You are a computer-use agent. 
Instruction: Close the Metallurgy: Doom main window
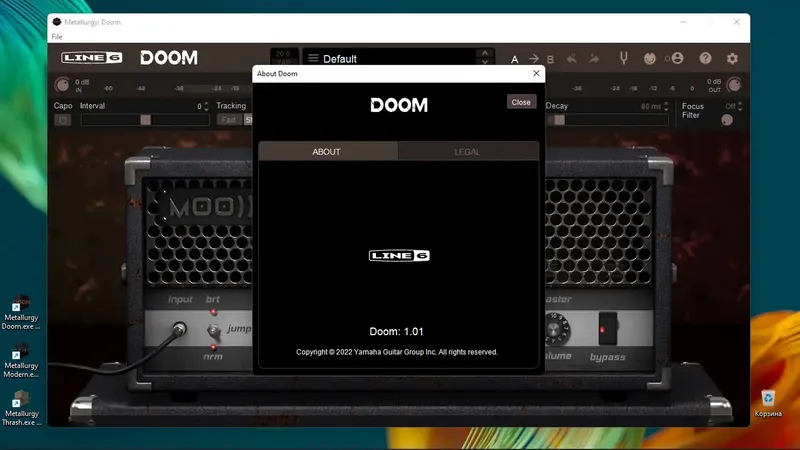click(x=736, y=22)
